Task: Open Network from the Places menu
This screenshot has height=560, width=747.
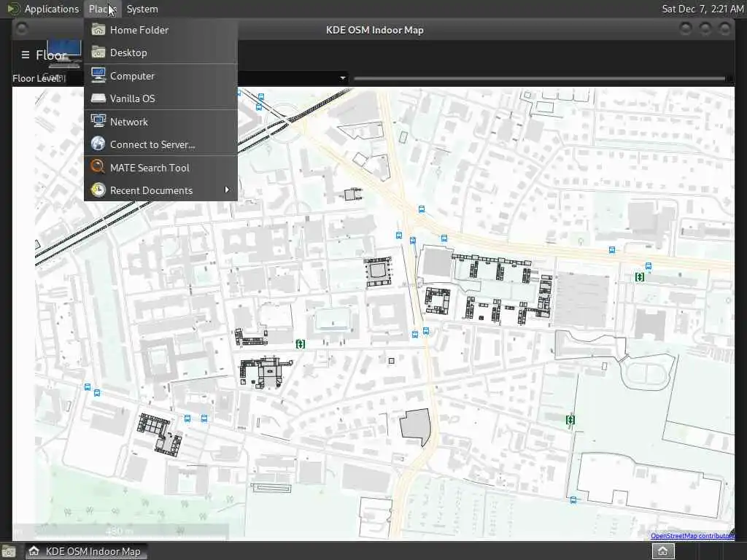Action: pyautogui.click(x=160, y=122)
